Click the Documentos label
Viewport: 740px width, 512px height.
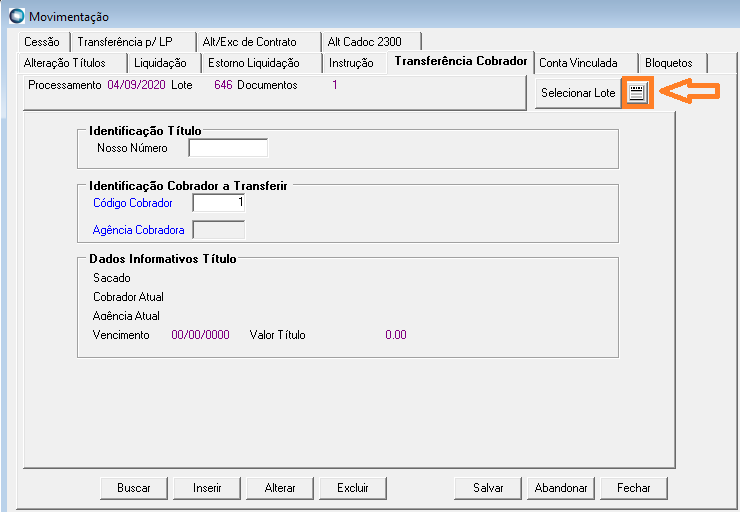(x=267, y=85)
